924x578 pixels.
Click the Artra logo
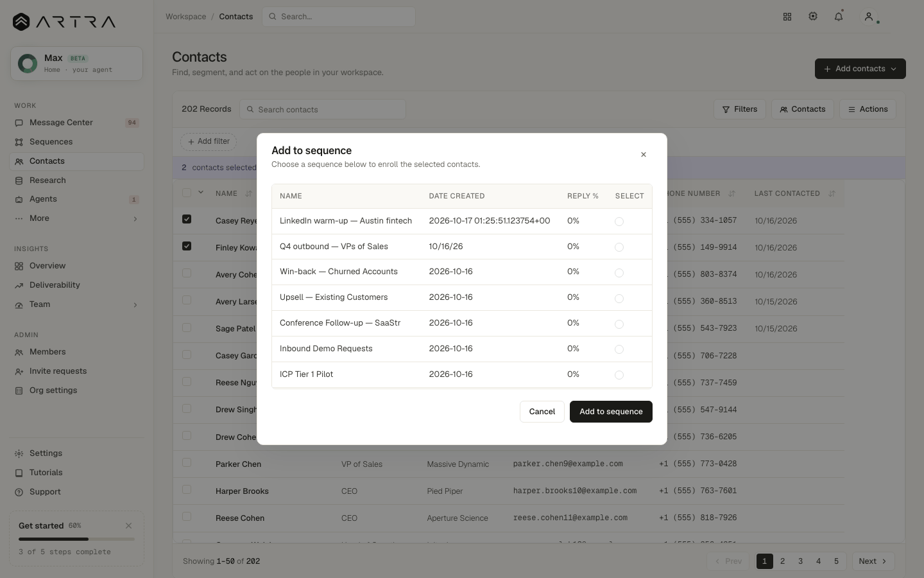[64, 22]
